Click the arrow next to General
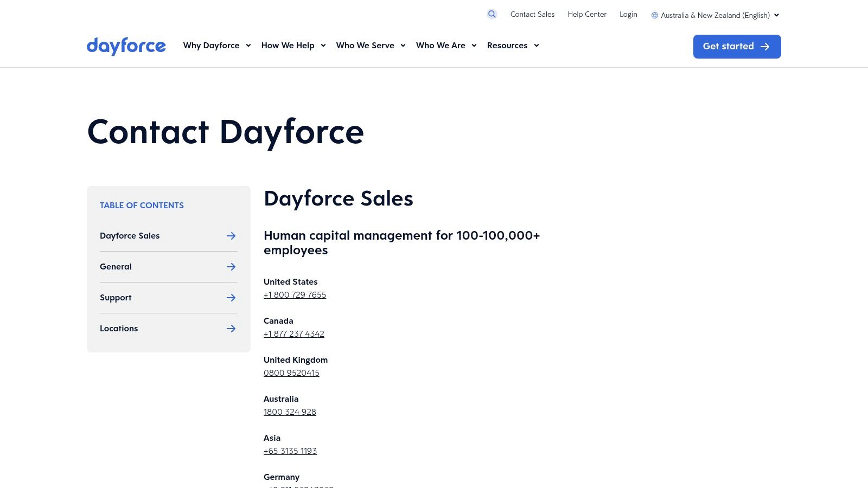The height and width of the screenshot is (488, 868). 231,267
